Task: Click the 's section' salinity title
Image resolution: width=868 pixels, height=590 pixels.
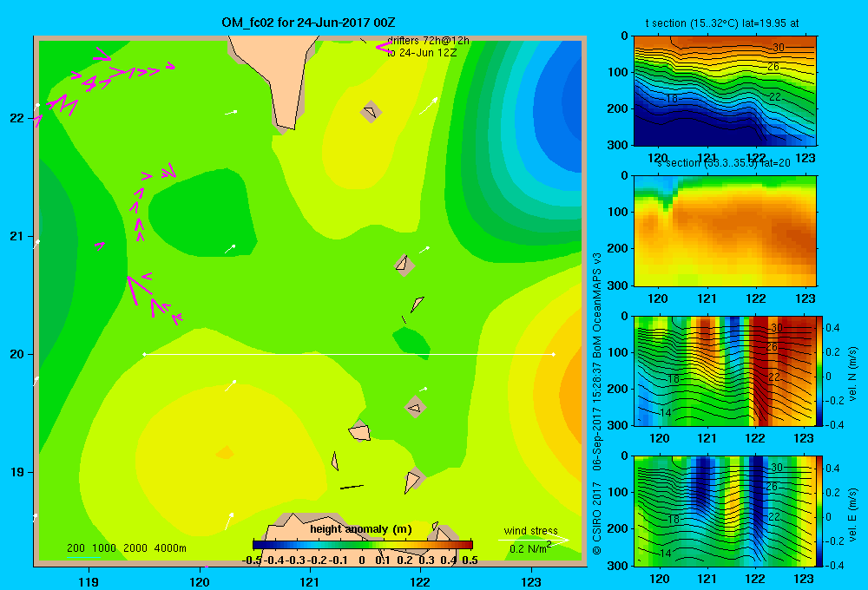Action: (722, 163)
